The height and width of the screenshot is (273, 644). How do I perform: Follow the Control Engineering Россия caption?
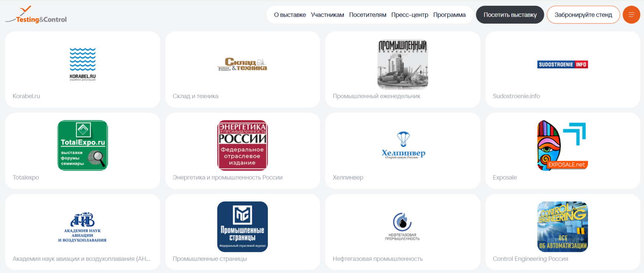(x=530, y=259)
